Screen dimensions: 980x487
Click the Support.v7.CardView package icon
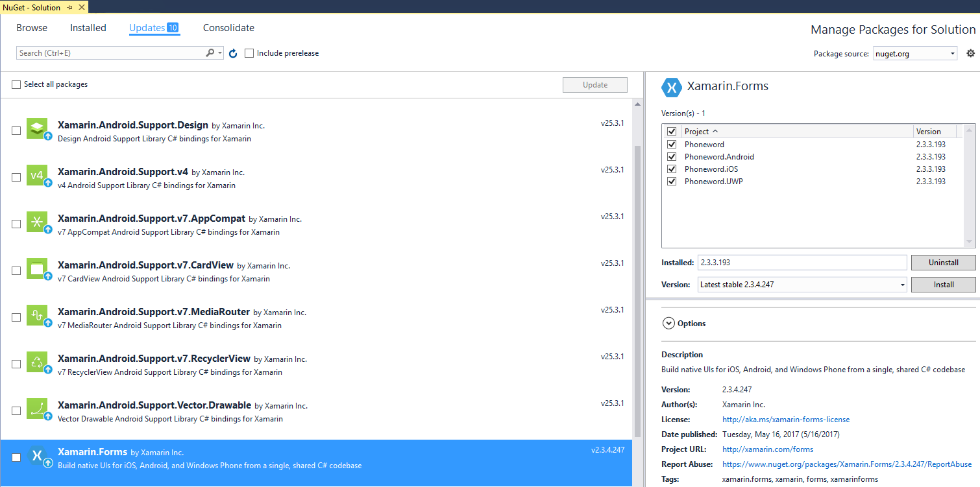click(x=38, y=268)
